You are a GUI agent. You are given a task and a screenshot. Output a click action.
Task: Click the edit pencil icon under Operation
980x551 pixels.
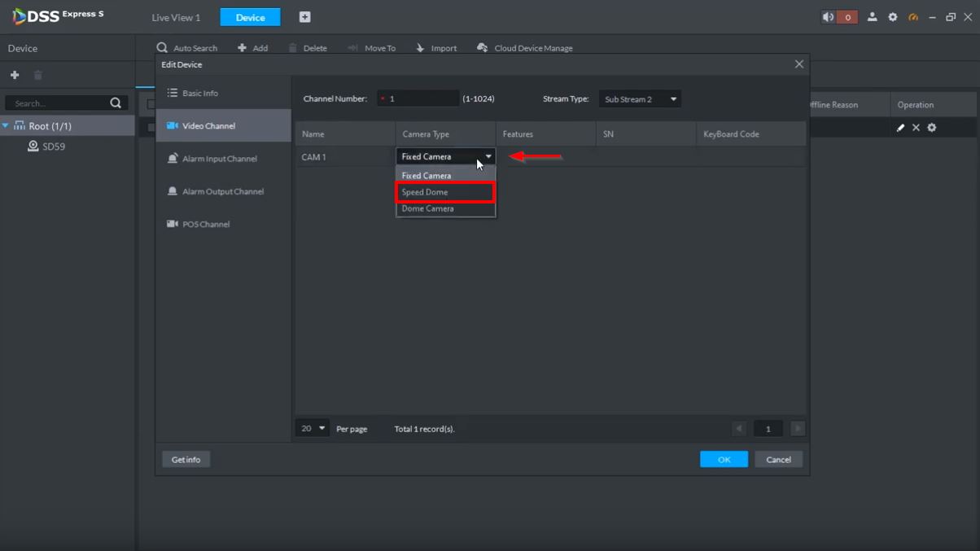coord(900,128)
